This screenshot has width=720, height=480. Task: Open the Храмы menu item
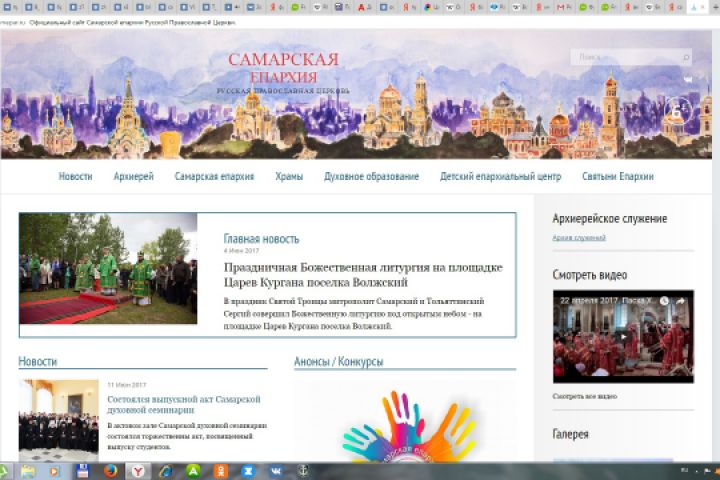[289, 176]
